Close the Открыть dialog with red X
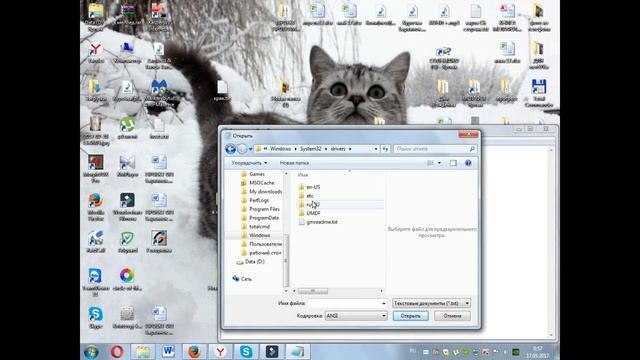 pos(468,134)
